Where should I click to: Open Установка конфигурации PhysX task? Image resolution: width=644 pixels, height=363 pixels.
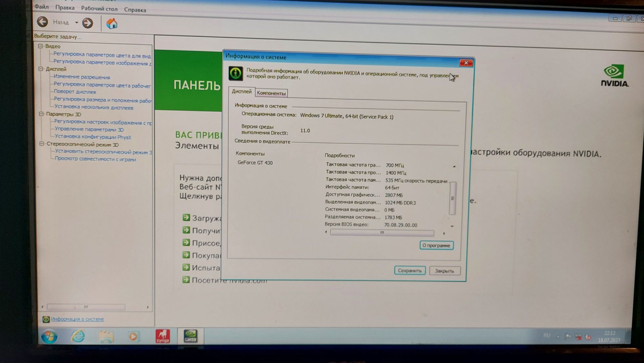point(93,137)
